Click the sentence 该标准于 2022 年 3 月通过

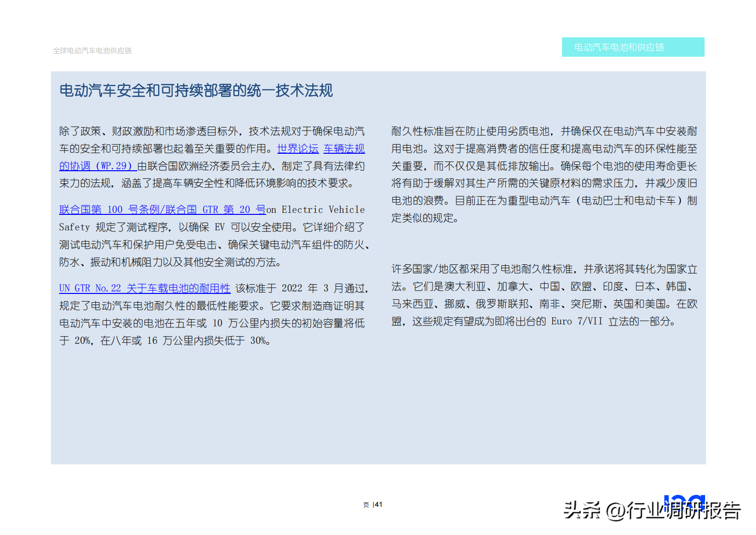[302, 288]
